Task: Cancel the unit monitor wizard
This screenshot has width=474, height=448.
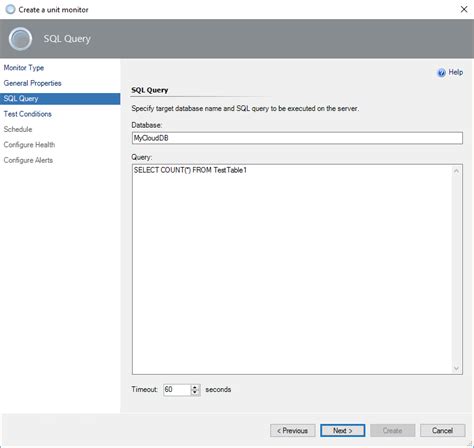Action: pos(442,430)
